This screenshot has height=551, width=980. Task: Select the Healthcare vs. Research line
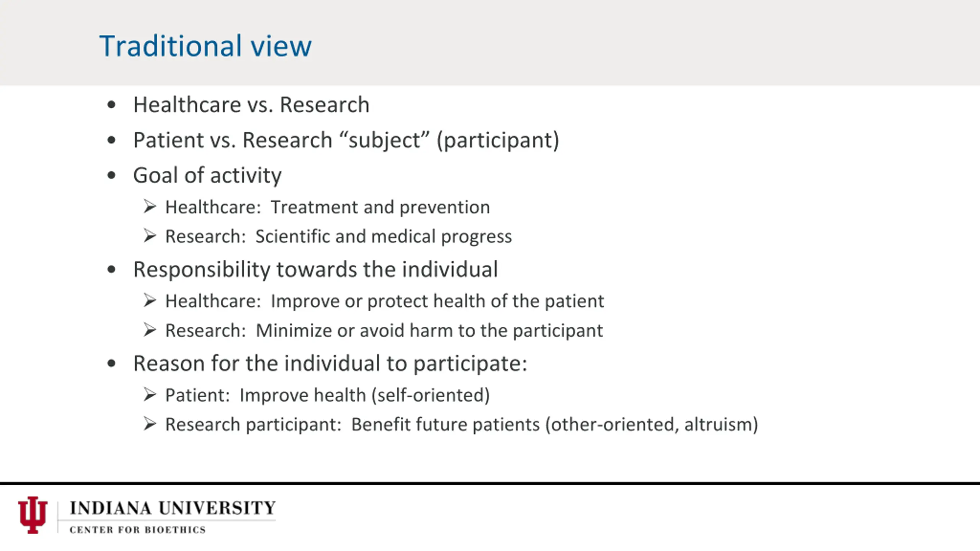[x=251, y=104]
